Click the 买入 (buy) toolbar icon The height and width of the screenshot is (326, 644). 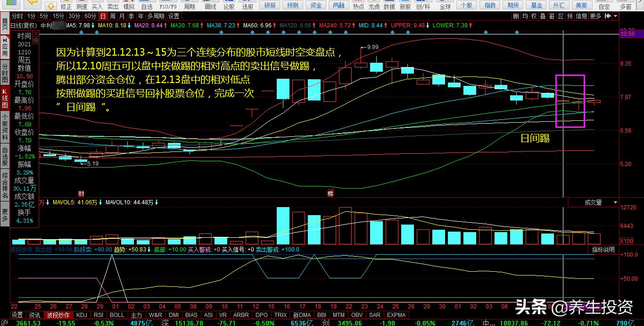pyautogui.click(x=97, y=6)
